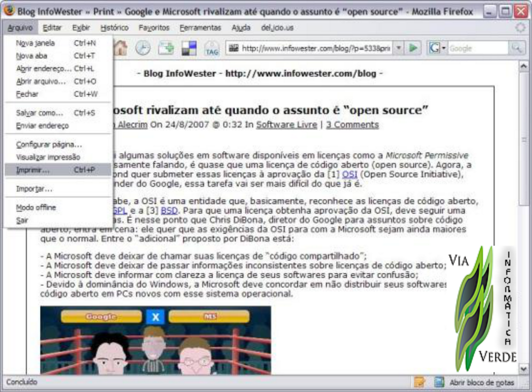Click the new tab plus icon
532x392 pixels.
166,48
